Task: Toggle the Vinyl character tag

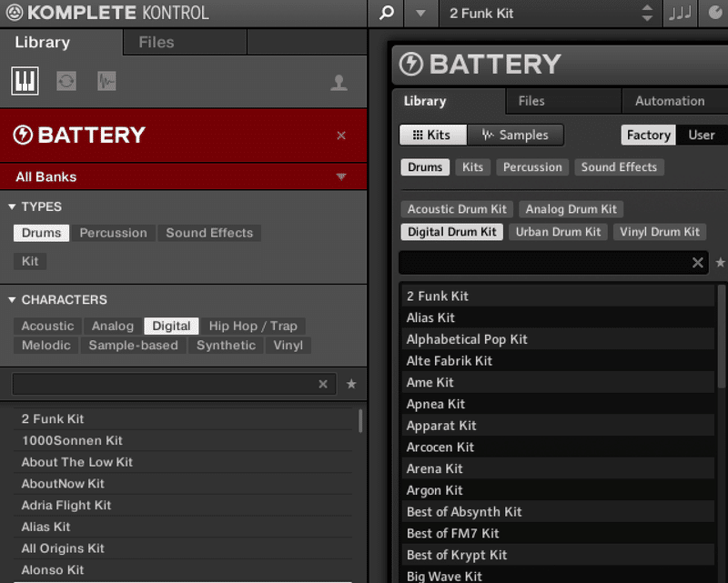Action: coord(288,346)
